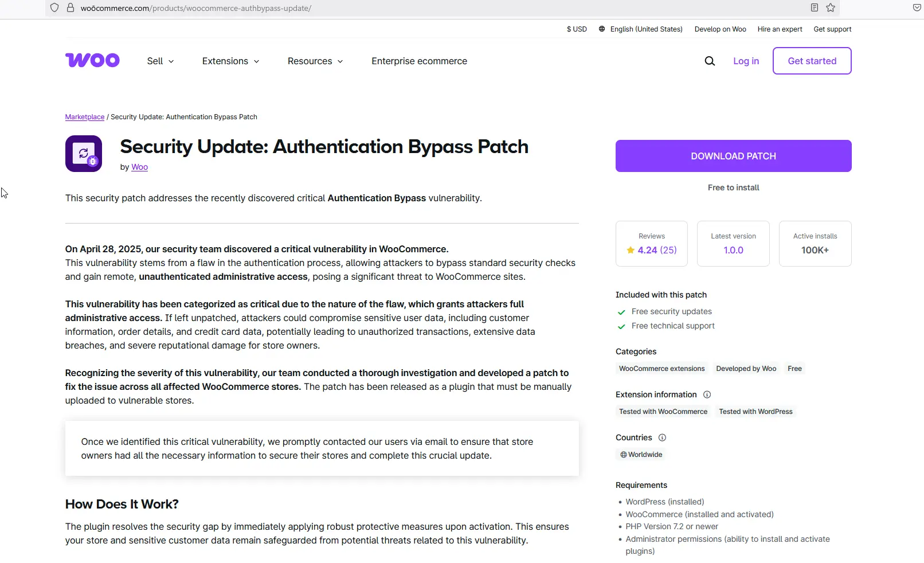This screenshot has height=563, width=924.
Task: Click the Requirements heading
Action: click(x=641, y=485)
